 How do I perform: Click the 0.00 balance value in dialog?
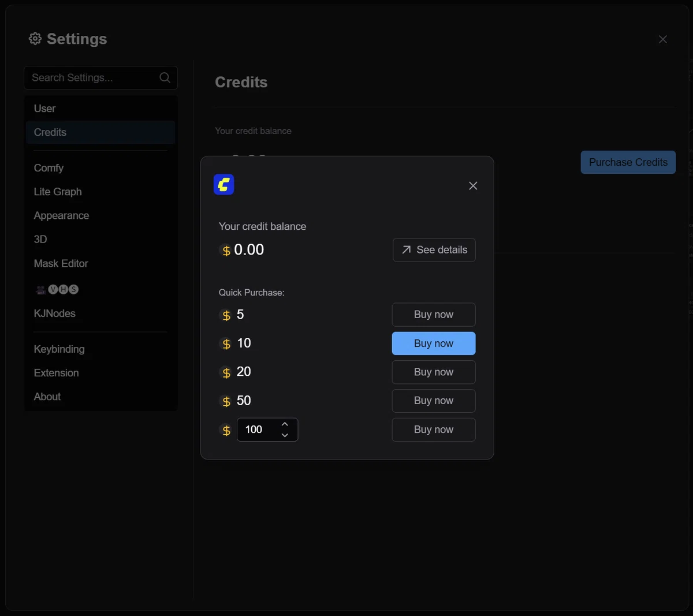(x=249, y=250)
